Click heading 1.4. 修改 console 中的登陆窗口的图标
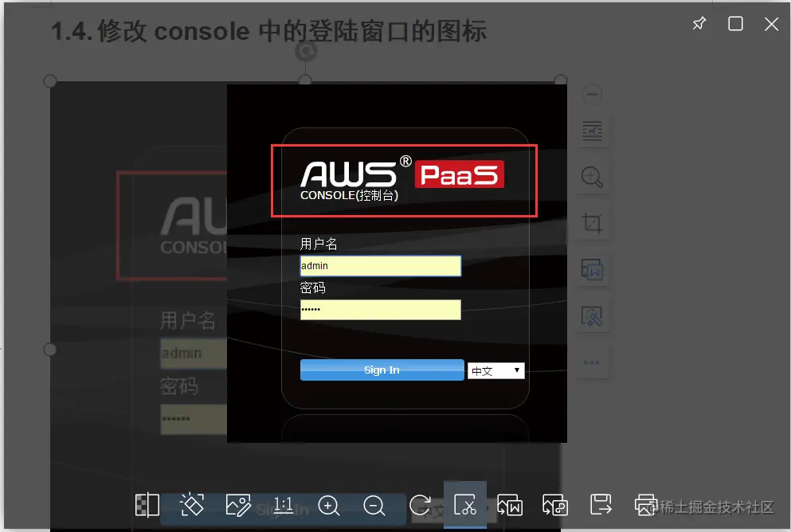Screen dimensions: 791x532 point(269,31)
